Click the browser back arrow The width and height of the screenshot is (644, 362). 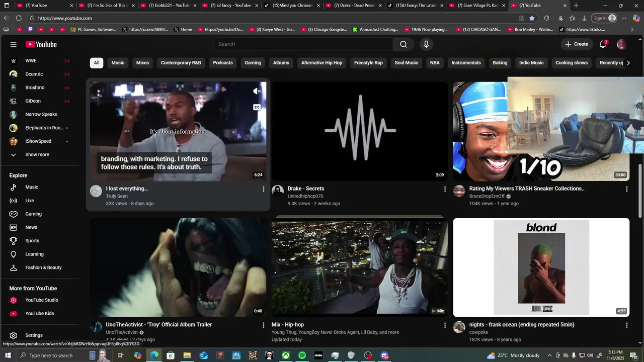(7, 18)
